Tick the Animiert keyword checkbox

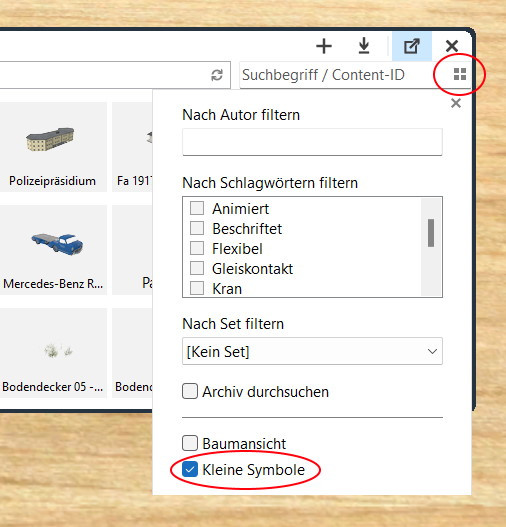[197, 208]
